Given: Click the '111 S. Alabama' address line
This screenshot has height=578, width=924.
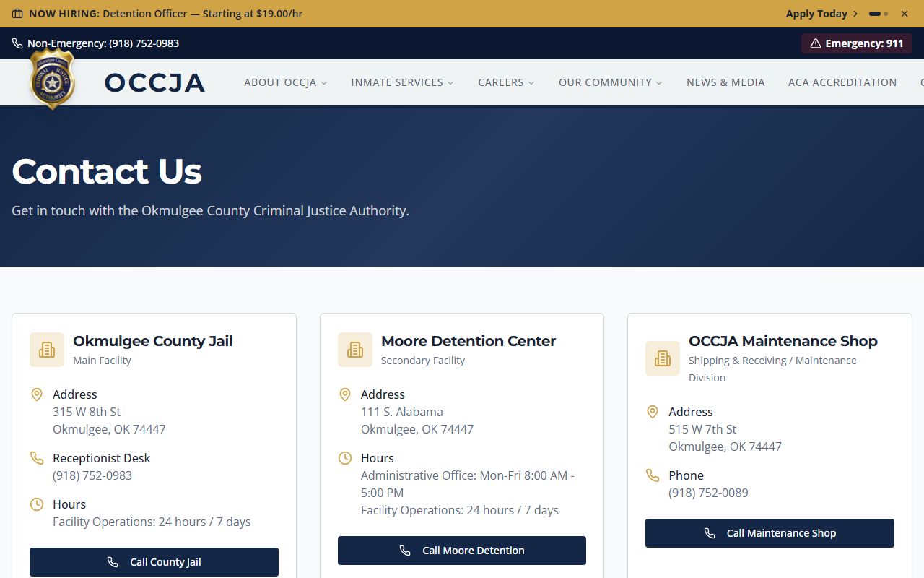Looking at the screenshot, I should [402, 412].
